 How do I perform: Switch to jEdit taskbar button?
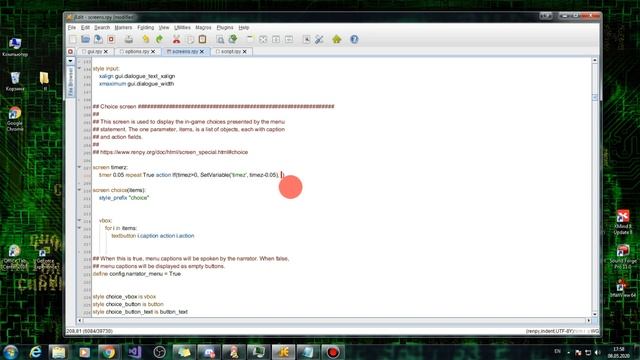[283, 352]
